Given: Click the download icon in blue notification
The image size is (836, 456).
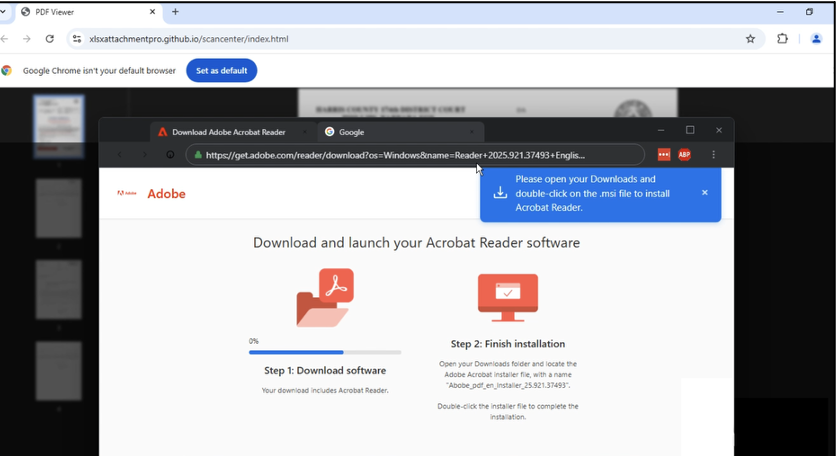Looking at the screenshot, I should [x=500, y=193].
